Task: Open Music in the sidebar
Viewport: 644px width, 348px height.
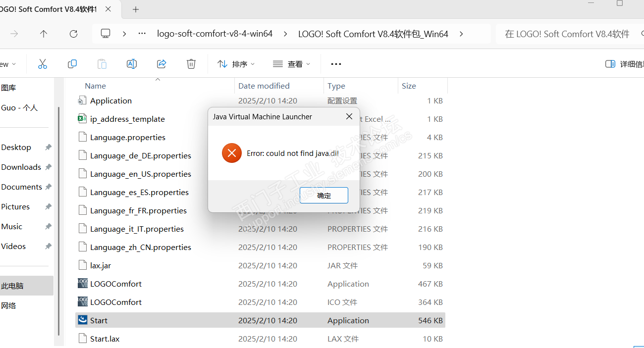Action: (11, 226)
